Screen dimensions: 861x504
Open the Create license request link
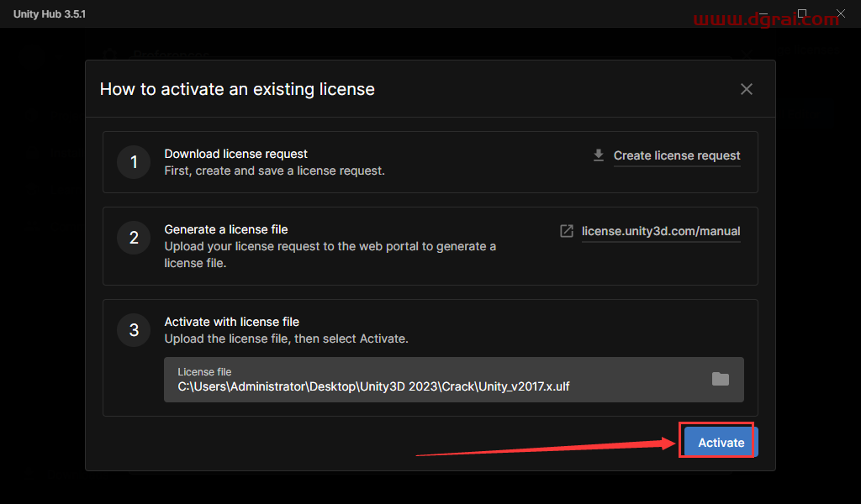tap(677, 155)
